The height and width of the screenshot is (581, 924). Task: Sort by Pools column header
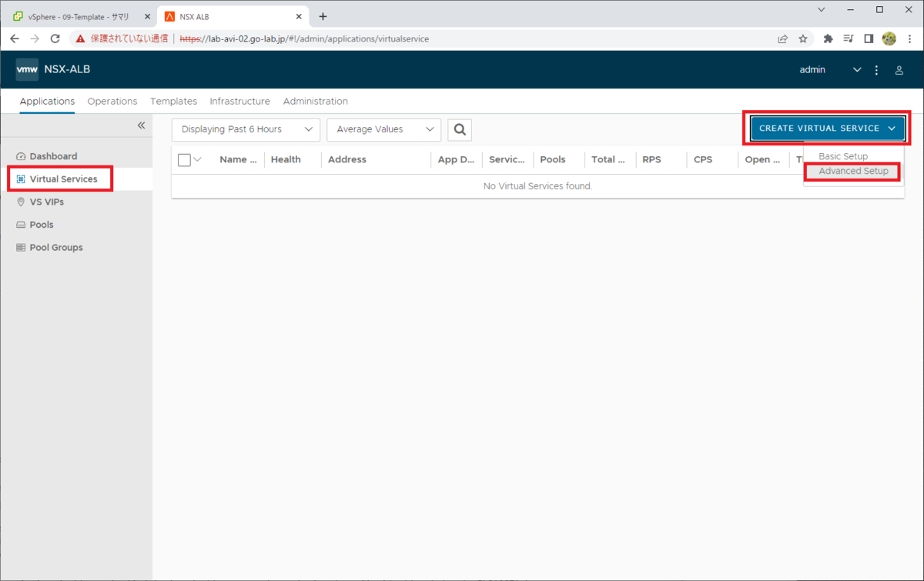(553, 160)
